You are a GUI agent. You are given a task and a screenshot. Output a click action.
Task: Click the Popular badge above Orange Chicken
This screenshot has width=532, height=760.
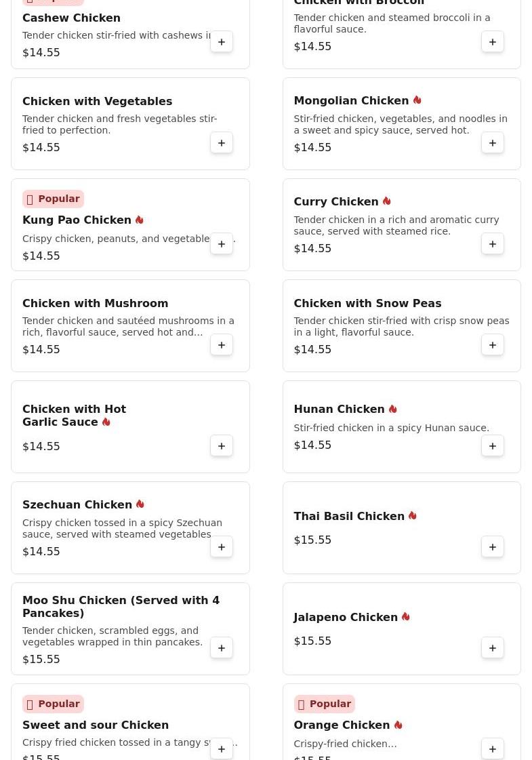pyautogui.click(x=324, y=704)
